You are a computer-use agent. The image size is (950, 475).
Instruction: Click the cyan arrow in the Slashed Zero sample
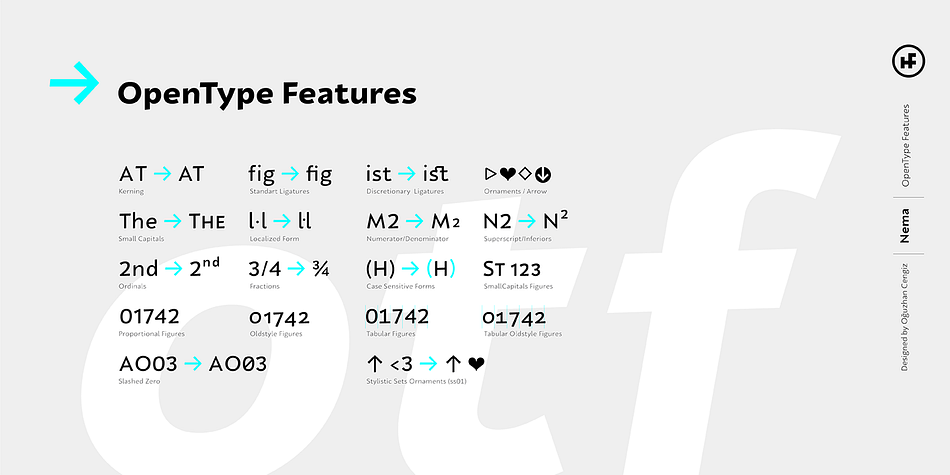pyautogui.click(x=193, y=364)
